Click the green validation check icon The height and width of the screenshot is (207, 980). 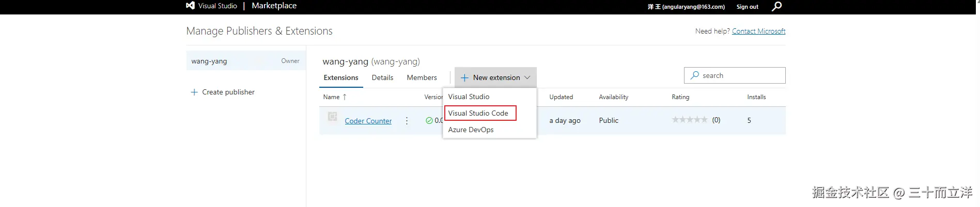click(x=429, y=120)
